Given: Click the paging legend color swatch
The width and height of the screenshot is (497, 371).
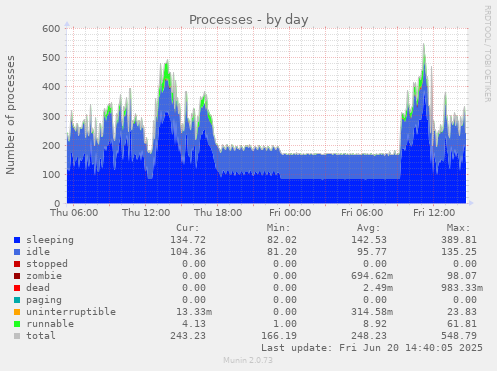Looking at the screenshot, I should [x=17, y=300].
